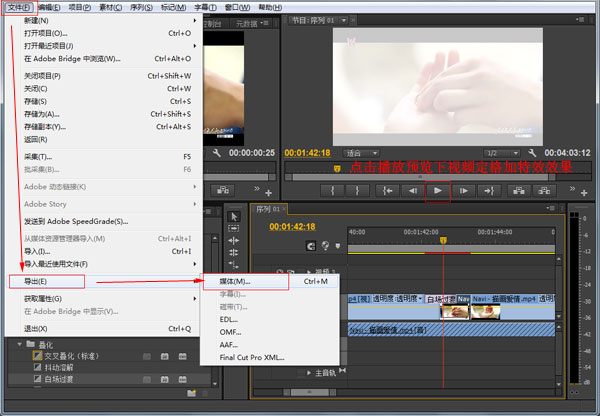Viewport: 600px width, 416px height.
Task: Open the zoom level dropdown showing 适合
Action: pos(361,153)
